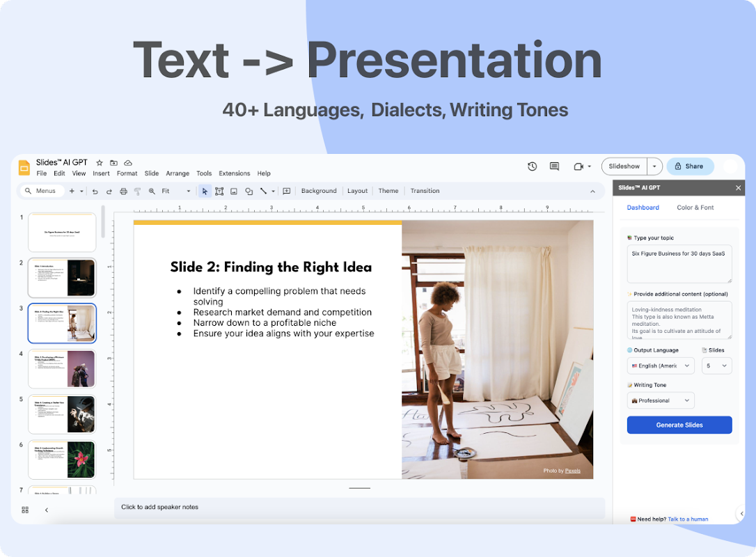
Task: Check the cloud save status icon
Action: (128, 163)
